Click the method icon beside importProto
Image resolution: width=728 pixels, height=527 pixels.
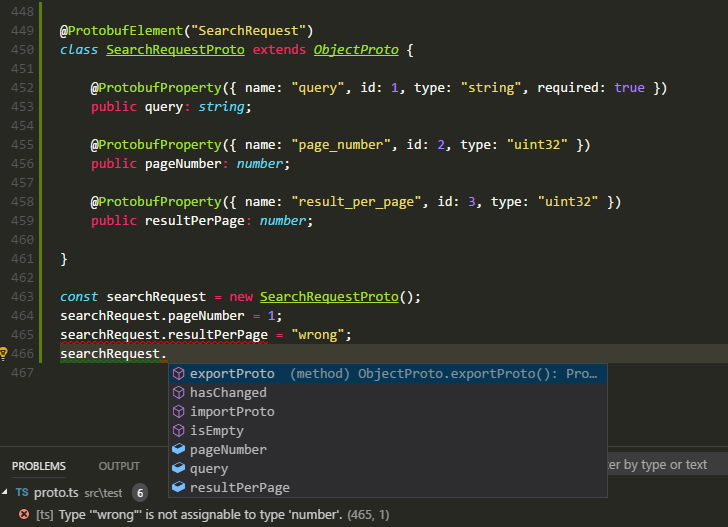click(179, 412)
